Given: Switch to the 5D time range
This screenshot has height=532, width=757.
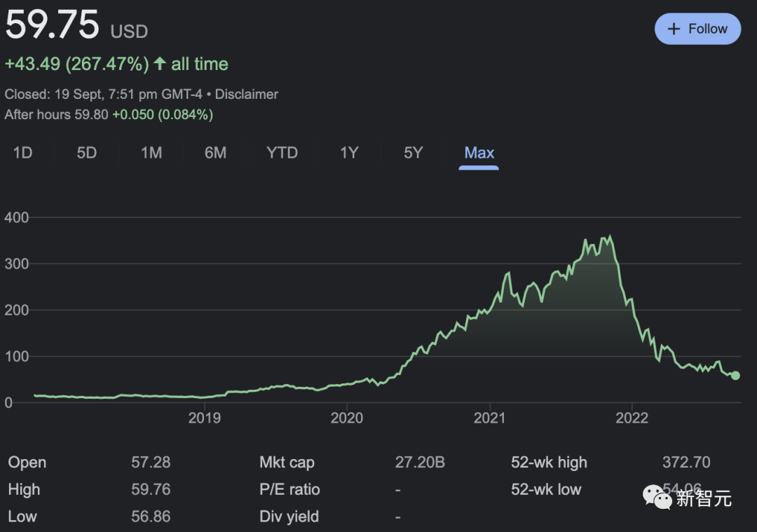Looking at the screenshot, I should (x=87, y=153).
